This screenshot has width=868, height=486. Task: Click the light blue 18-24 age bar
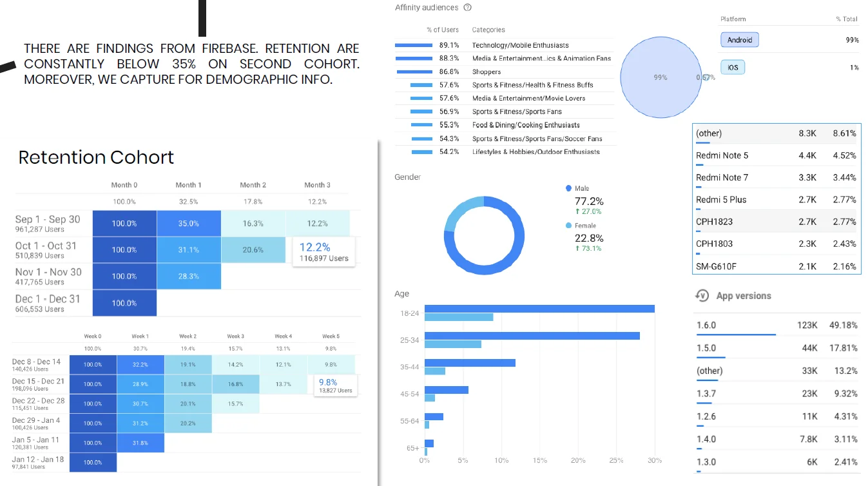coord(459,317)
